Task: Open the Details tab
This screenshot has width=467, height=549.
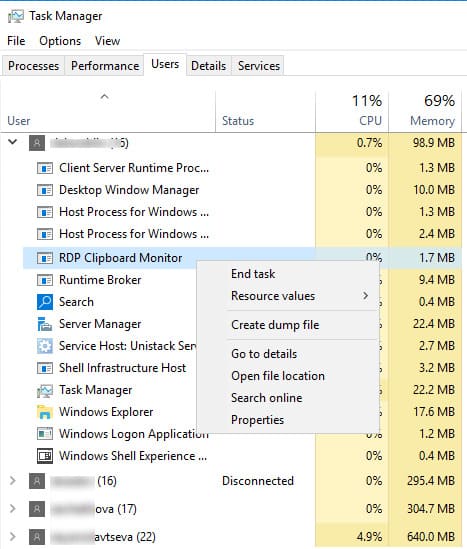Action: pos(209,65)
